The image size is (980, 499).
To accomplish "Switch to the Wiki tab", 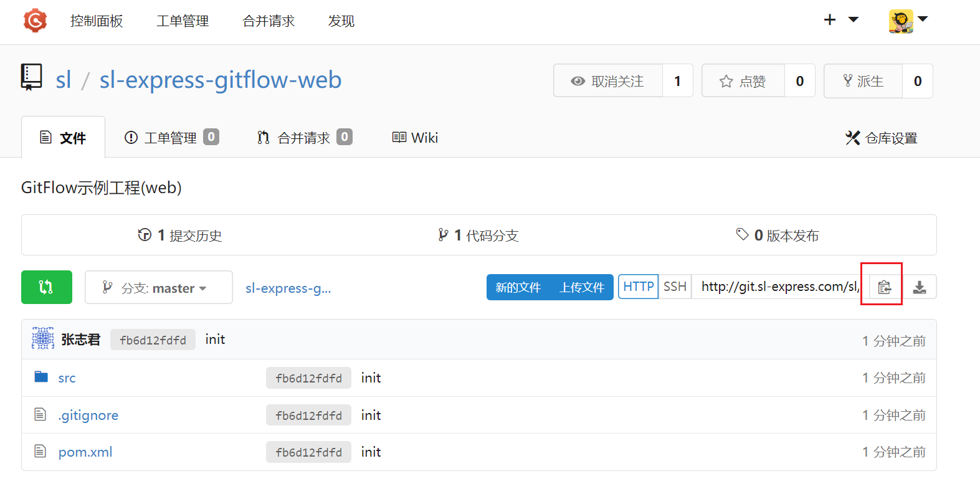I will pyautogui.click(x=415, y=138).
